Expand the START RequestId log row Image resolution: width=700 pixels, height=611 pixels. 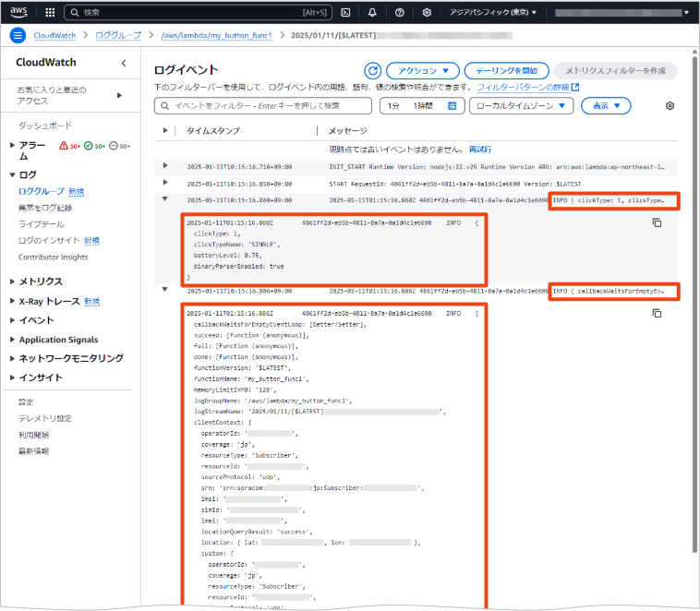(165, 182)
